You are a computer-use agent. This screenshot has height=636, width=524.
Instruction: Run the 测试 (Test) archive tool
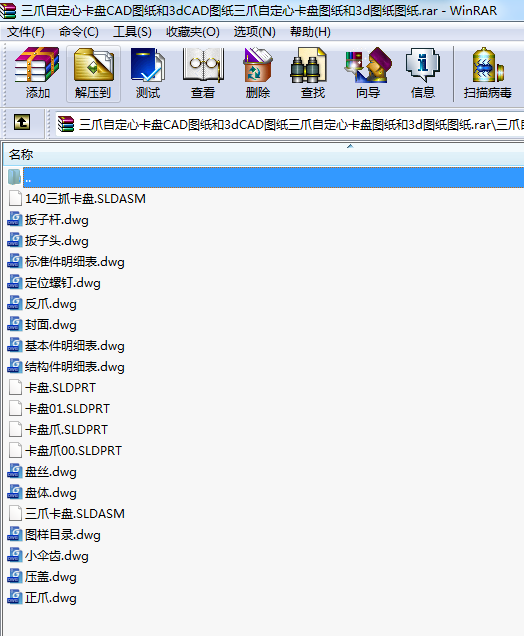point(148,73)
